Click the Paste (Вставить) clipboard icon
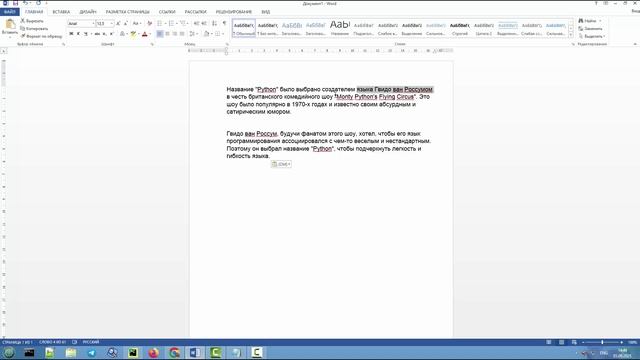The image size is (640, 360). click(10, 24)
